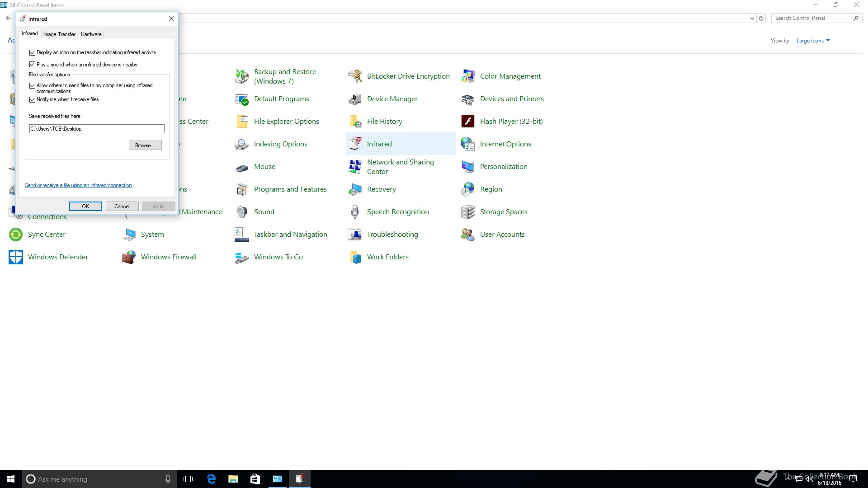Open the System icon
Image resolution: width=868 pixels, height=488 pixels.
click(129, 235)
